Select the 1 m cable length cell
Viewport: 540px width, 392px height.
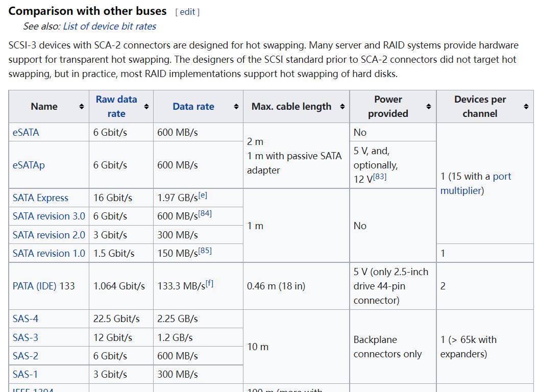pos(296,226)
